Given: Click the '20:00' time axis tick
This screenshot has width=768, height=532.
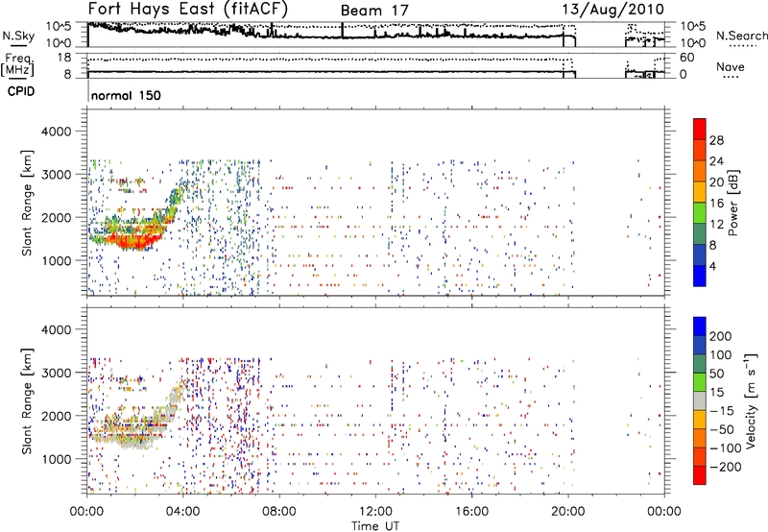Looking at the screenshot, I should pyautogui.click(x=568, y=512).
